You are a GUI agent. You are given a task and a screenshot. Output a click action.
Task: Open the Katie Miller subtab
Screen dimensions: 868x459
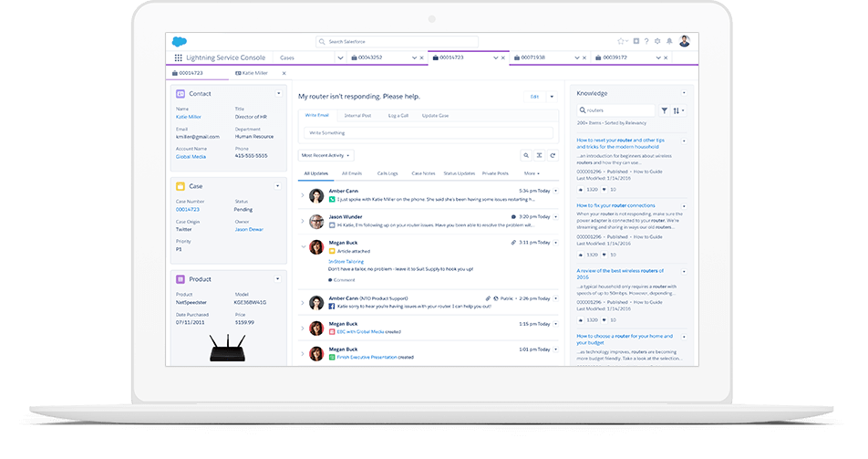252,73
